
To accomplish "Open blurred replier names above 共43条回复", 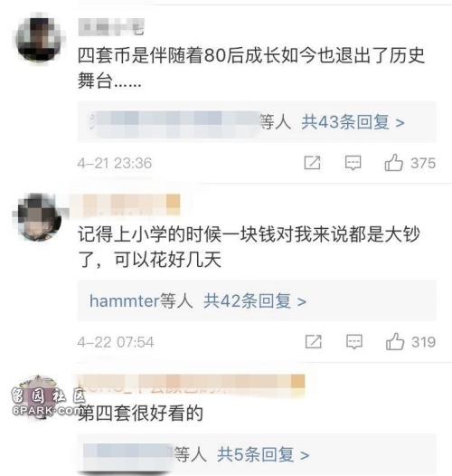I will (174, 122).
